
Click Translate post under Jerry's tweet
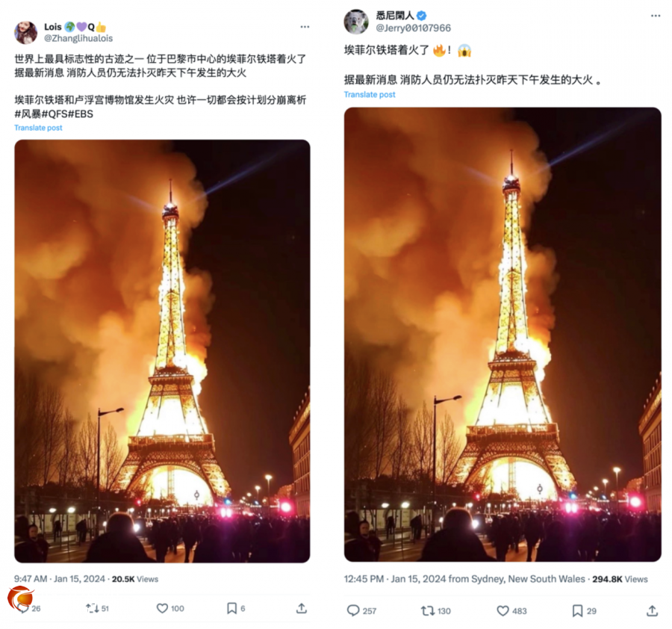pos(370,94)
